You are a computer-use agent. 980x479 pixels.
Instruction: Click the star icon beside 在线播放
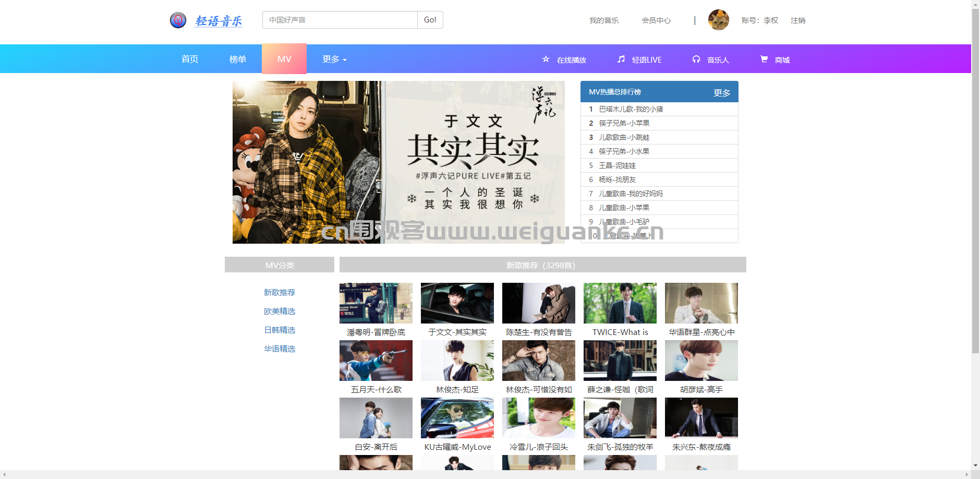point(546,59)
